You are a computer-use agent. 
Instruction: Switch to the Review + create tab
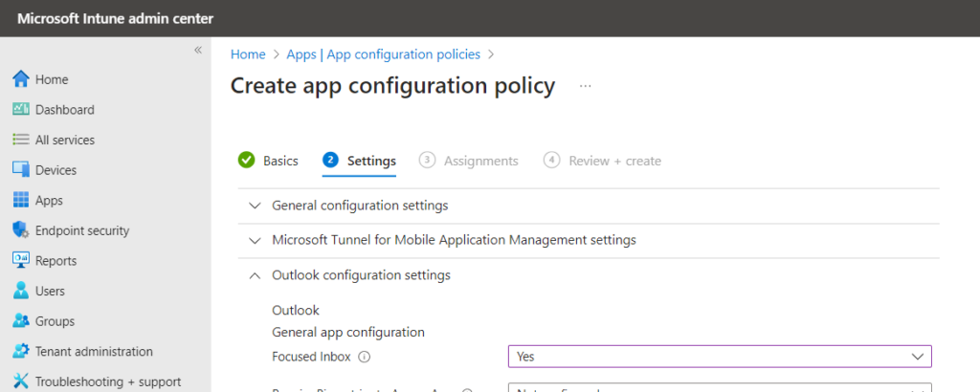point(602,161)
